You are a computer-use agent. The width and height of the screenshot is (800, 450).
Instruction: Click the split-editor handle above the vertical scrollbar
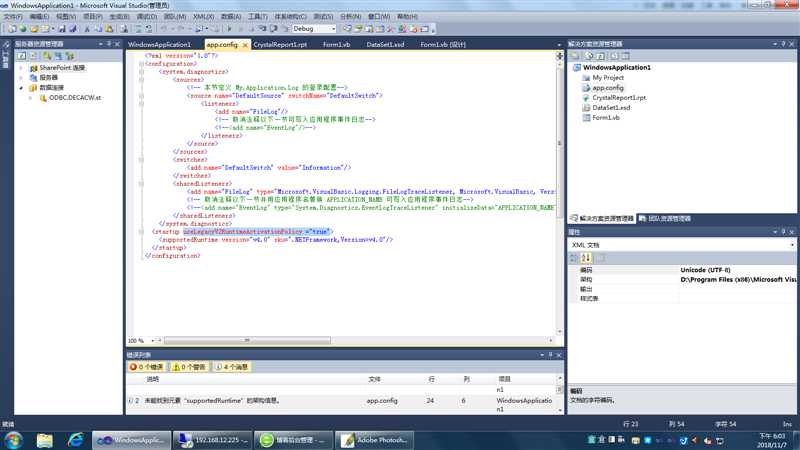(560, 55)
